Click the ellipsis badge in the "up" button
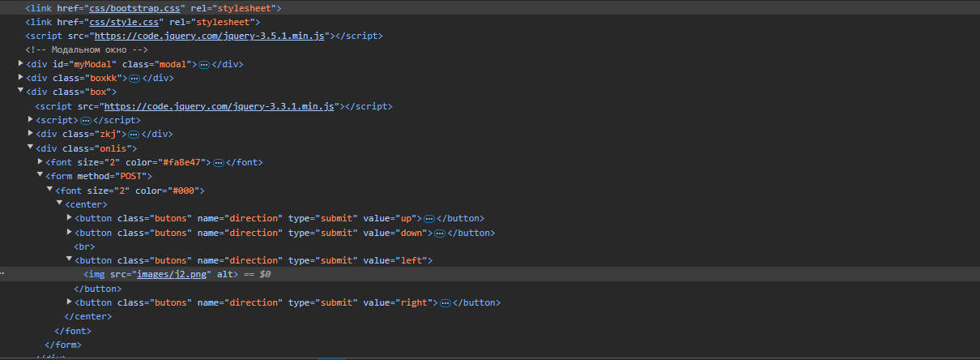 429,219
